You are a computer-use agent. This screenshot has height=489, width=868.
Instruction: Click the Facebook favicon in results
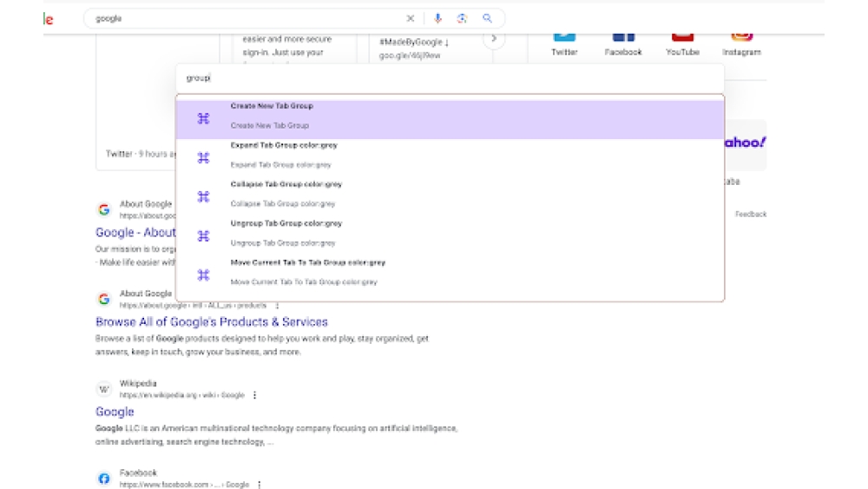104,479
